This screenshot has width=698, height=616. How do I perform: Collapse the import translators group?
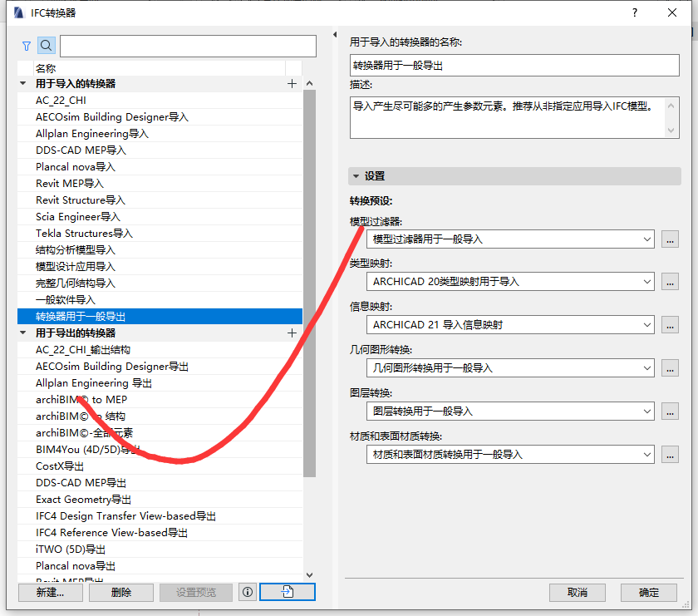click(x=23, y=83)
